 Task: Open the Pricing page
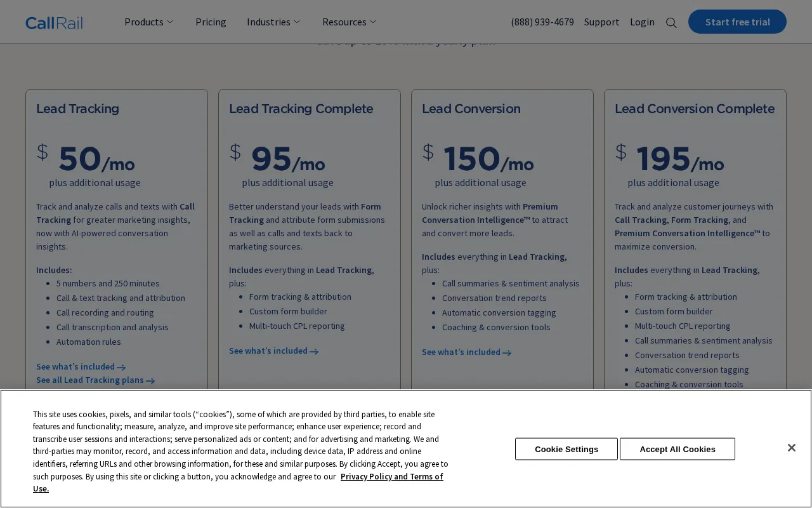pyautogui.click(x=211, y=22)
